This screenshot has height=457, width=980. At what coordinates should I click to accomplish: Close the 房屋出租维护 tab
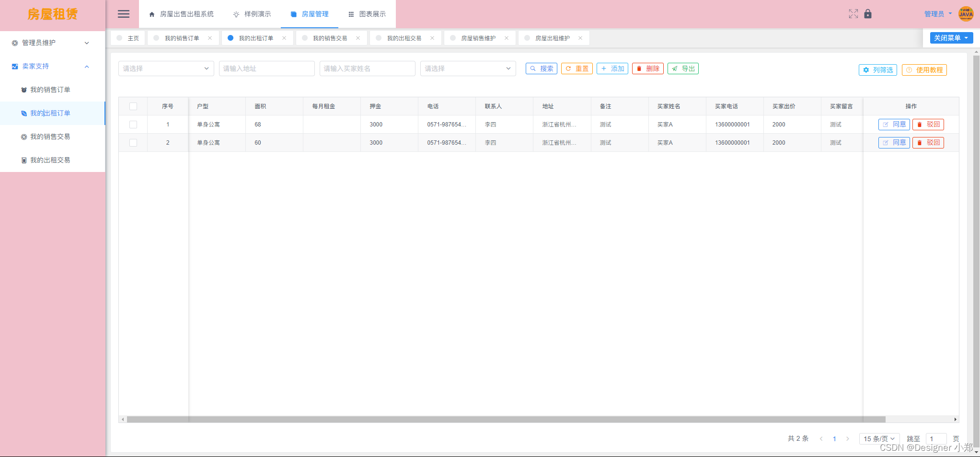pyautogui.click(x=580, y=38)
